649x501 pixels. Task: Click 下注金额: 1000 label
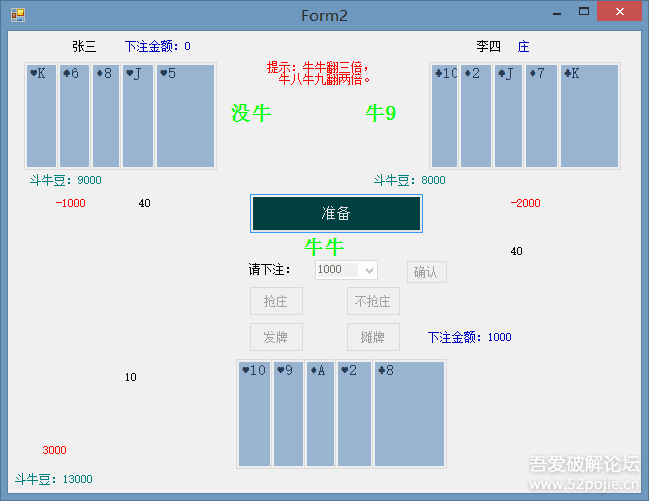(x=469, y=337)
